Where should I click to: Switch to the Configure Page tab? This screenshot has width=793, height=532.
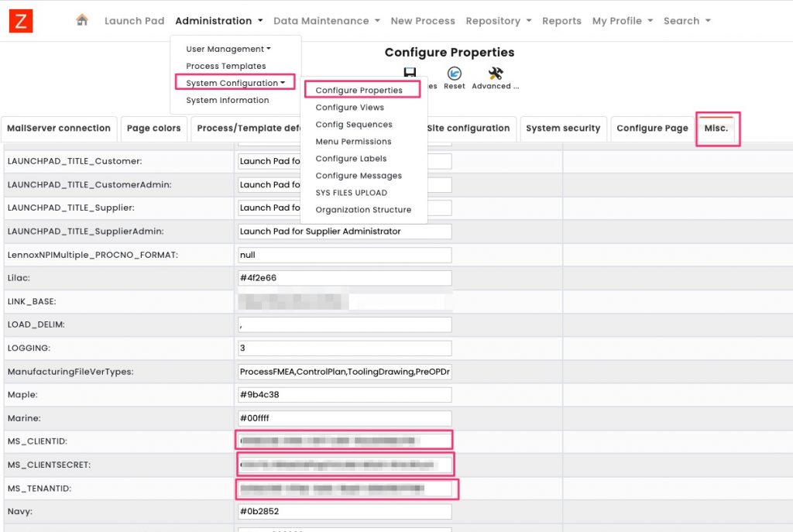[x=652, y=129]
